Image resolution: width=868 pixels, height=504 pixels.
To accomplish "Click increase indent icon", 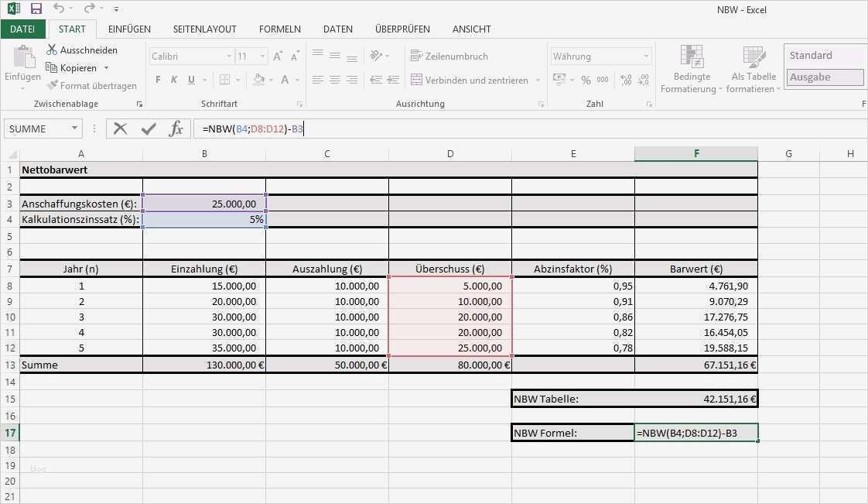I will 393,80.
